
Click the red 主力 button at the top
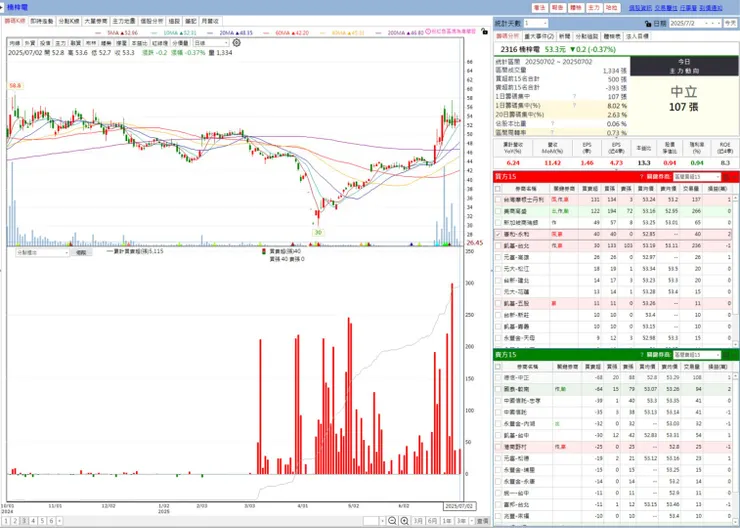[594, 8]
